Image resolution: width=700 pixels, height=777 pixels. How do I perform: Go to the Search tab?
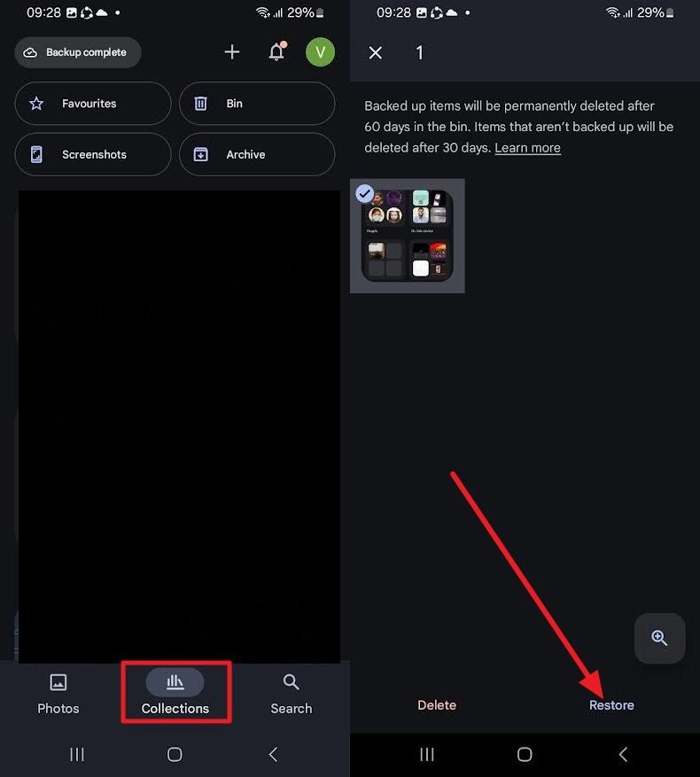292,694
